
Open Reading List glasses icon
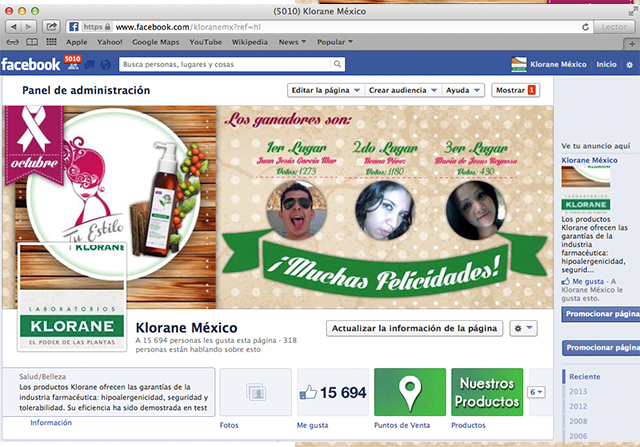[x=13, y=42]
